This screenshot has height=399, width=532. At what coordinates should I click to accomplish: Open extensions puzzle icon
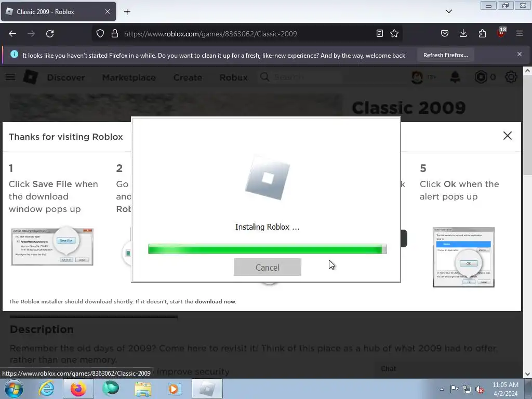tap(482, 34)
